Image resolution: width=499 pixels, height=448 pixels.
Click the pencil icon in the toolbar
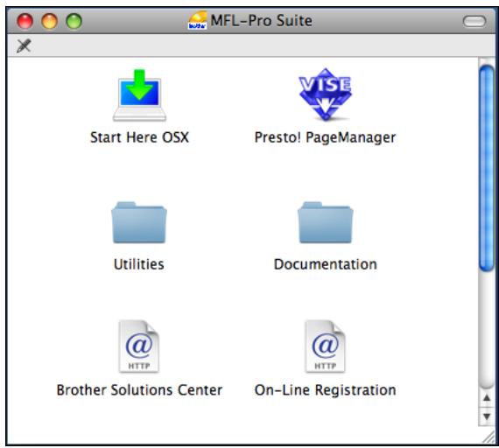tap(24, 45)
